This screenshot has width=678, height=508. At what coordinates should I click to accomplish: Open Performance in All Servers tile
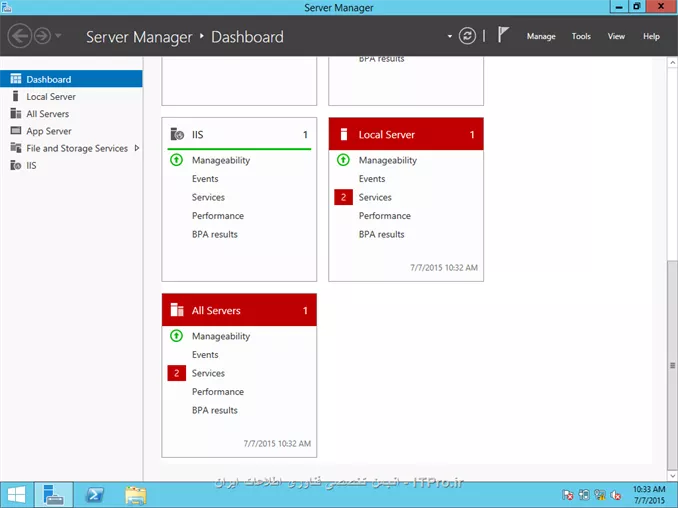[x=218, y=392]
